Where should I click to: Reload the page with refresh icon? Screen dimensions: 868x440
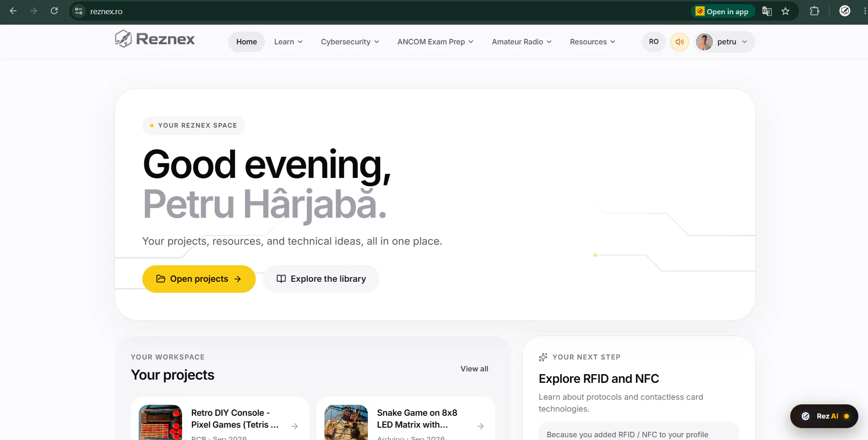pyautogui.click(x=54, y=11)
